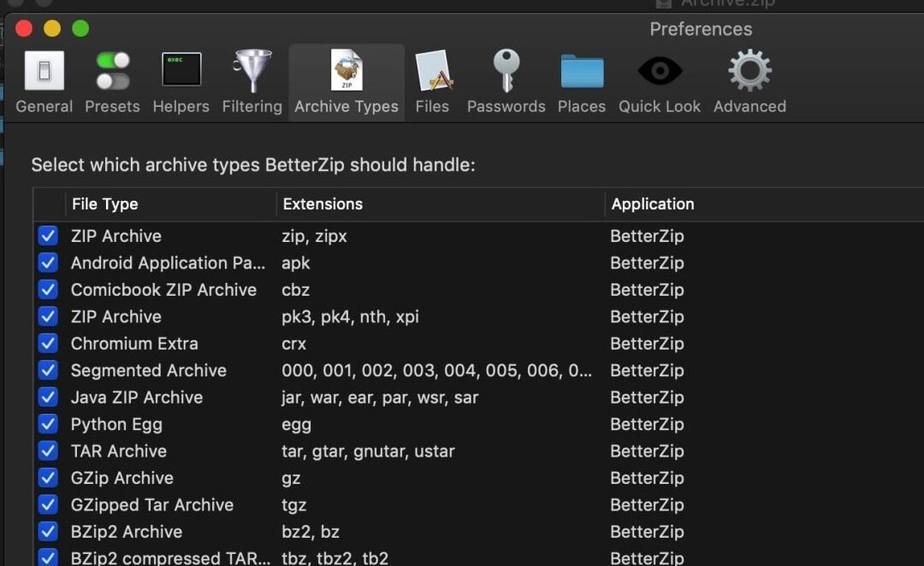Viewport: 924px width, 566px height.
Task: Uncheck the Comicbook ZIP Archive checkbox
Action: click(x=48, y=290)
